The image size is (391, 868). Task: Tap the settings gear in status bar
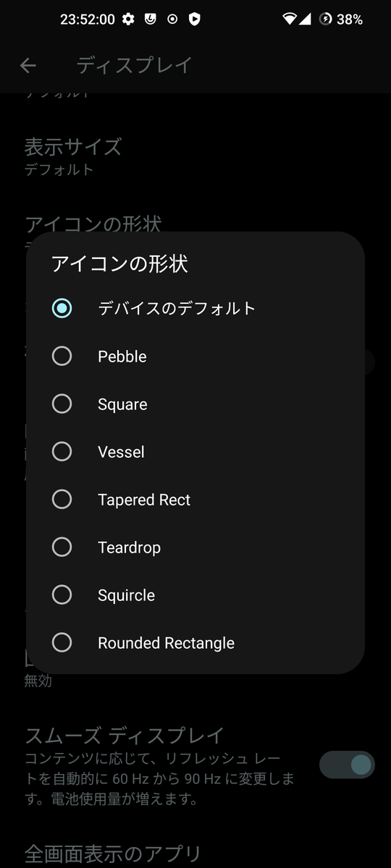[128, 20]
